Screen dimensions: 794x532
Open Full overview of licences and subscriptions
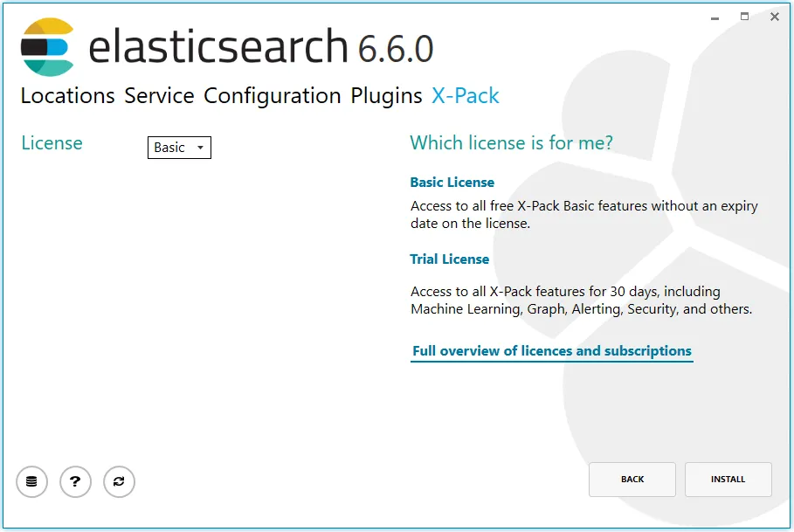(551, 351)
